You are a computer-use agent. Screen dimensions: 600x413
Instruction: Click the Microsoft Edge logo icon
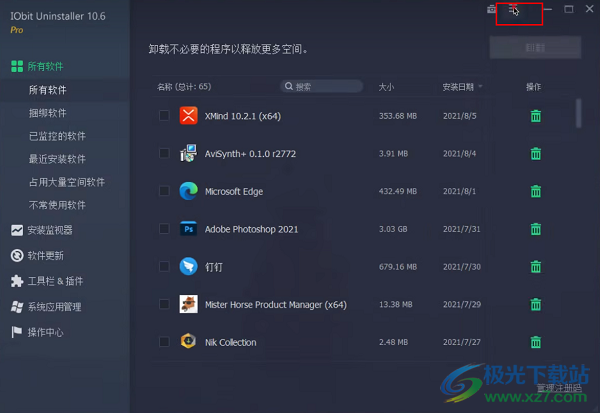click(189, 191)
